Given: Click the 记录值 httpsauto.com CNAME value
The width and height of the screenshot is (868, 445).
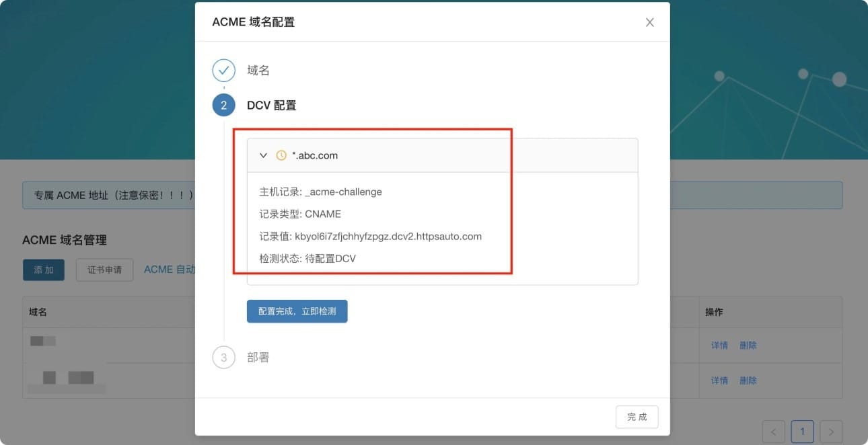Looking at the screenshot, I should click(388, 237).
